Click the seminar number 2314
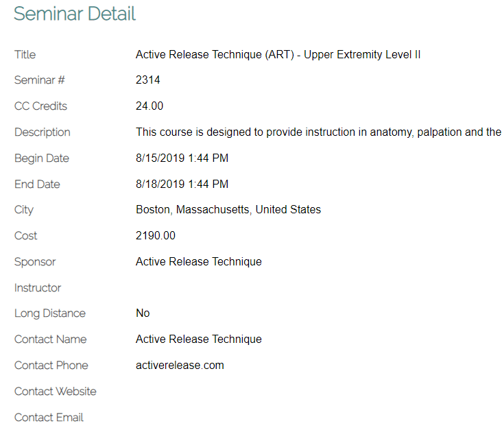The height and width of the screenshot is (441, 504). pos(148,80)
